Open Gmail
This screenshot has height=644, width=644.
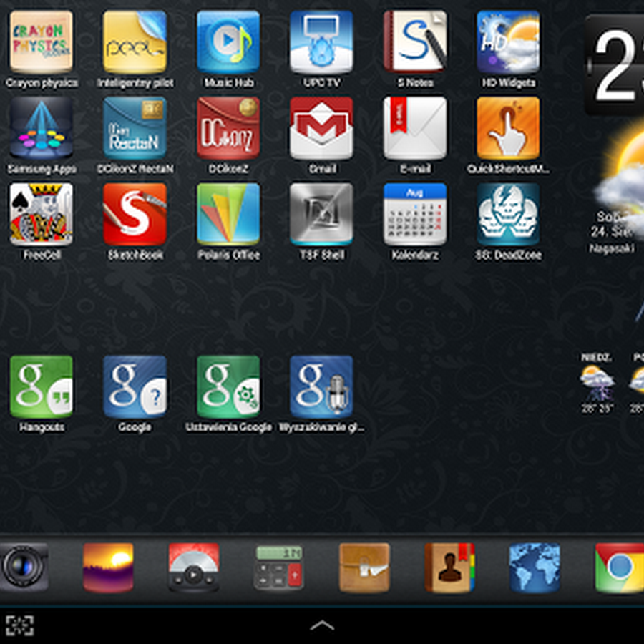coord(321,128)
